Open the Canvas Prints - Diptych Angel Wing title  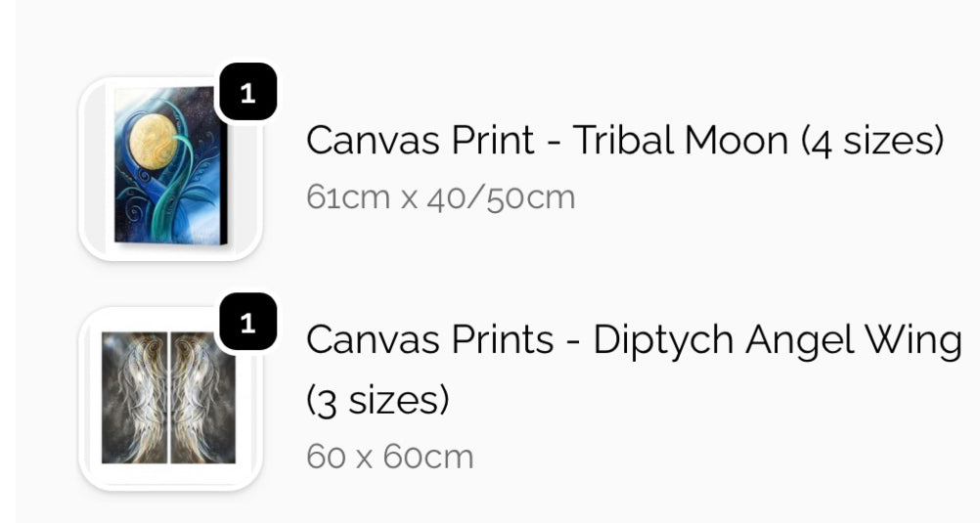[x=634, y=340]
